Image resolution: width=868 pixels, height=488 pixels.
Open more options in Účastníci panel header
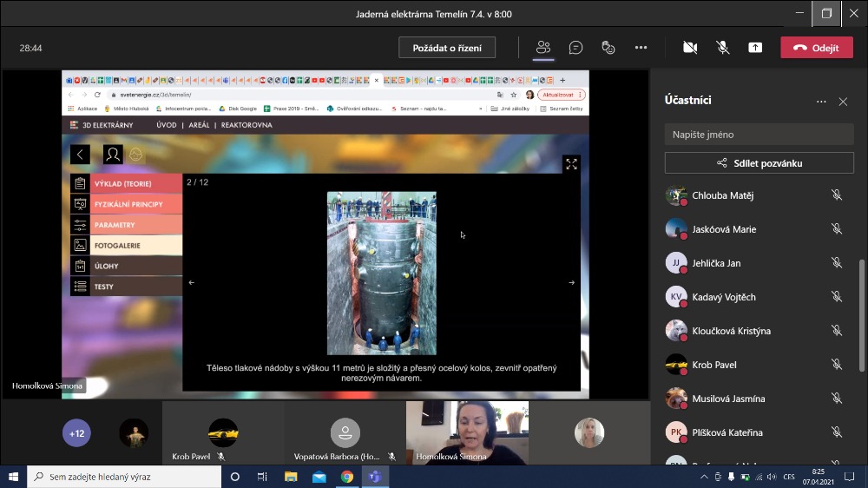[821, 102]
